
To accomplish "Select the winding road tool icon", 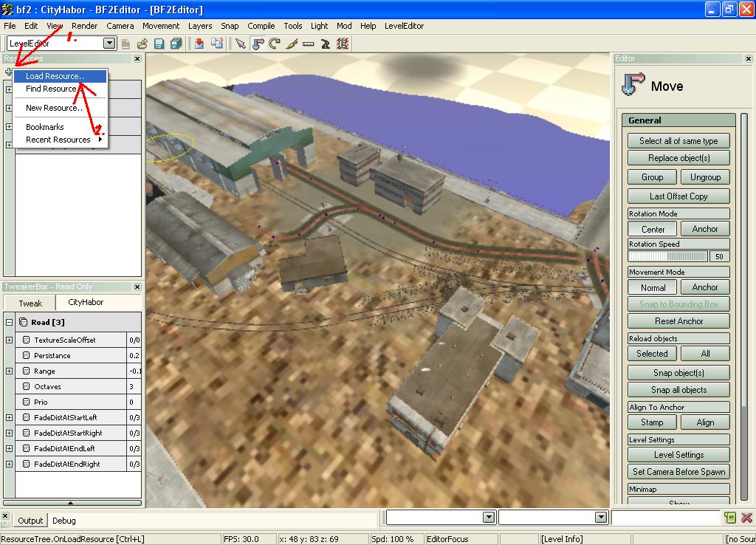I will [x=326, y=44].
